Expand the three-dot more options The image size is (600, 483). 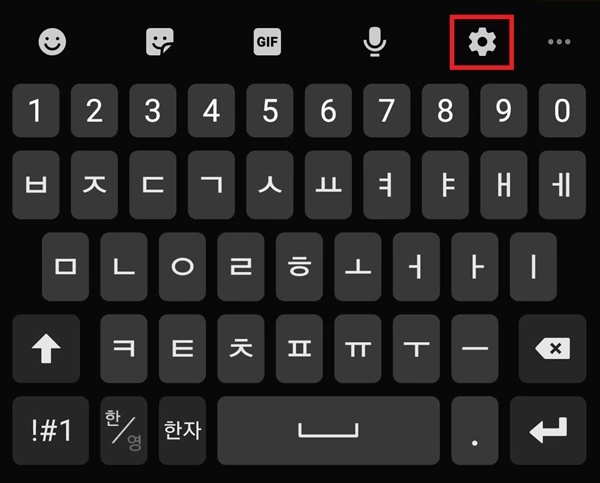click(x=559, y=42)
